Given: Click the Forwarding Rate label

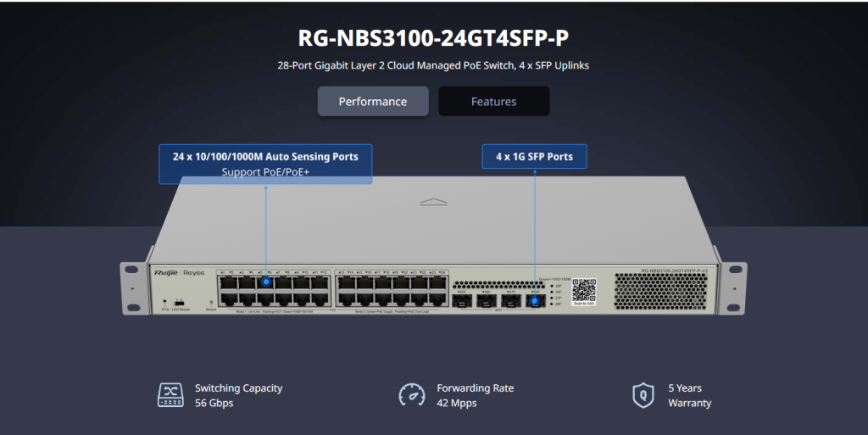Looking at the screenshot, I should coord(475,388).
